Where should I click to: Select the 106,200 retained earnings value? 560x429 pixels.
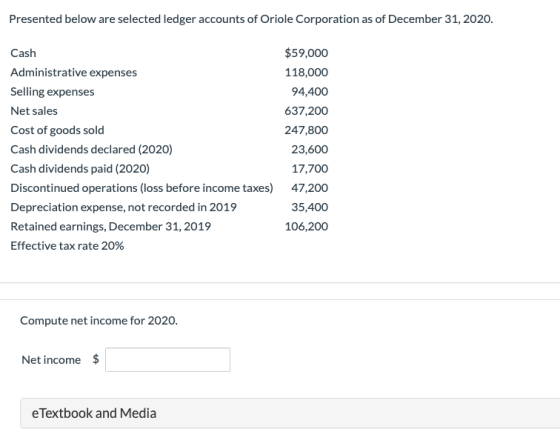pos(306,226)
